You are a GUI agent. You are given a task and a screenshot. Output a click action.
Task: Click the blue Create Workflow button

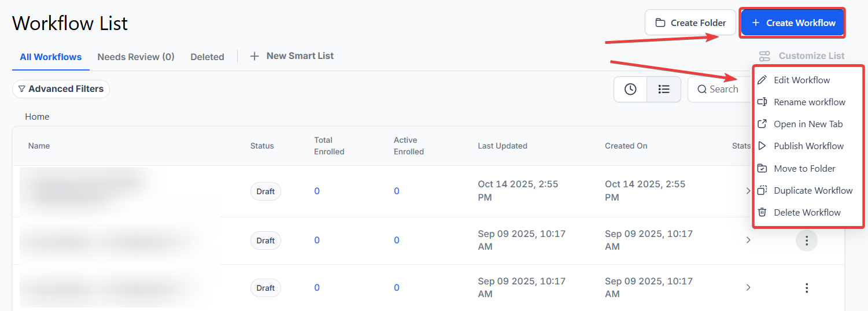(792, 23)
